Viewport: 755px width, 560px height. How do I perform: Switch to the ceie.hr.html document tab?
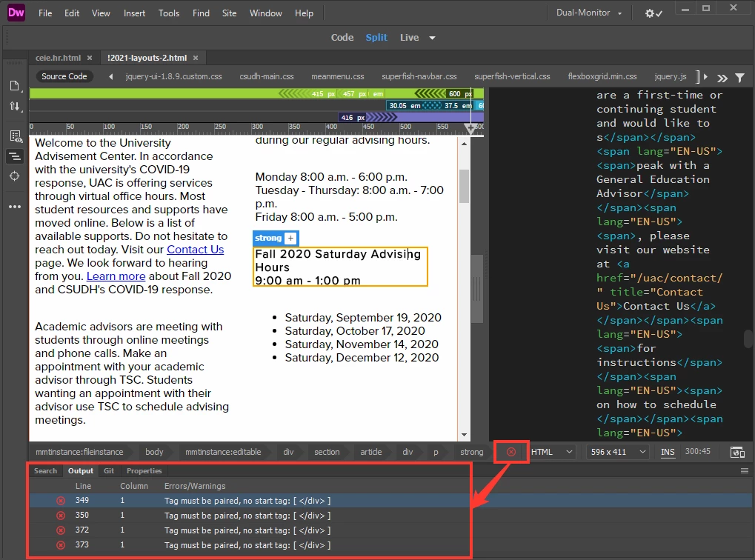pos(58,58)
